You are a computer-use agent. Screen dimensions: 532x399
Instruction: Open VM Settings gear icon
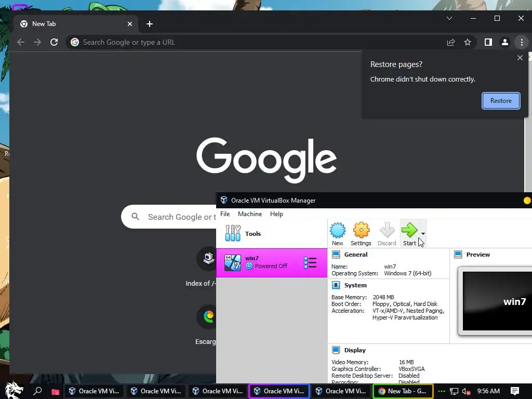pyautogui.click(x=361, y=233)
